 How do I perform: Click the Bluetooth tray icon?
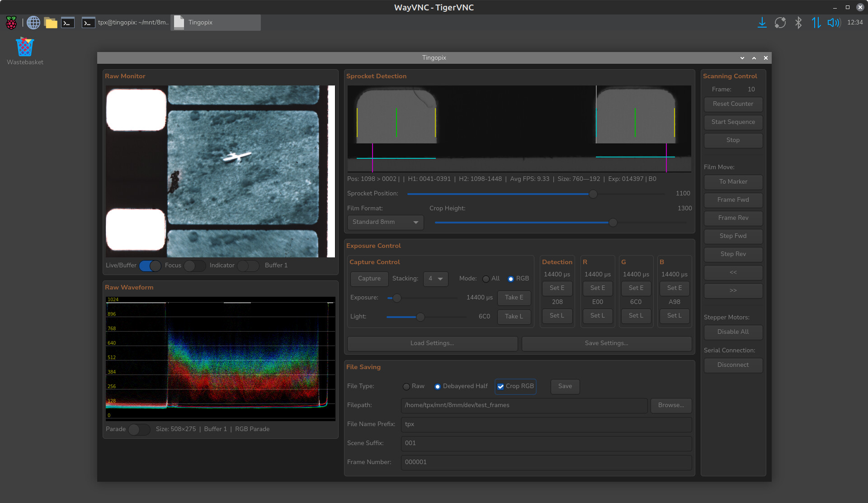[798, 23]
